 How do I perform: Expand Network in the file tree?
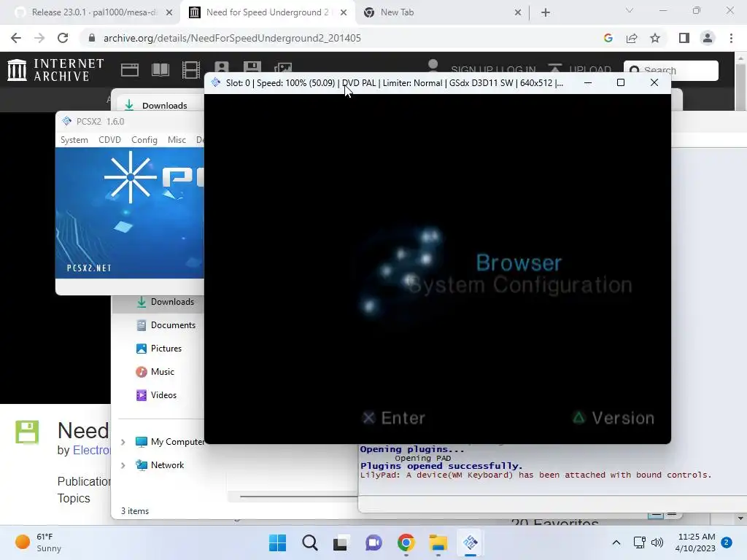[123, 465]
